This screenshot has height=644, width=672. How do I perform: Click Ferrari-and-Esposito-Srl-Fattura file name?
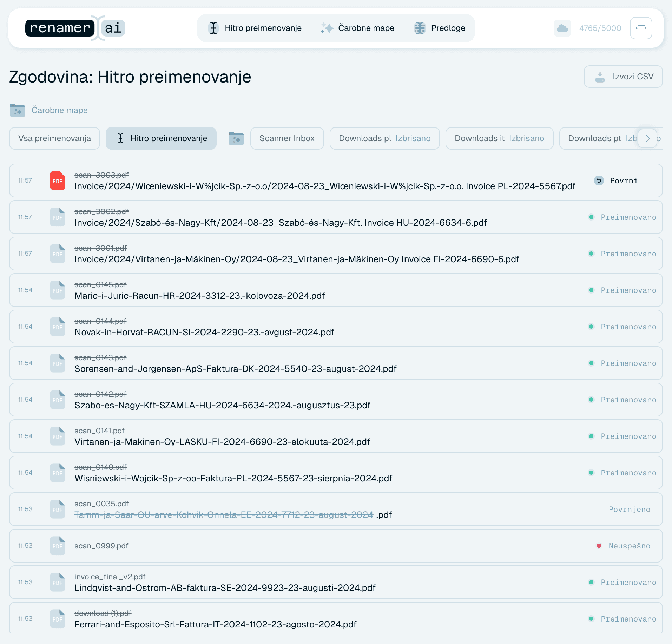(x=216, y=624)
